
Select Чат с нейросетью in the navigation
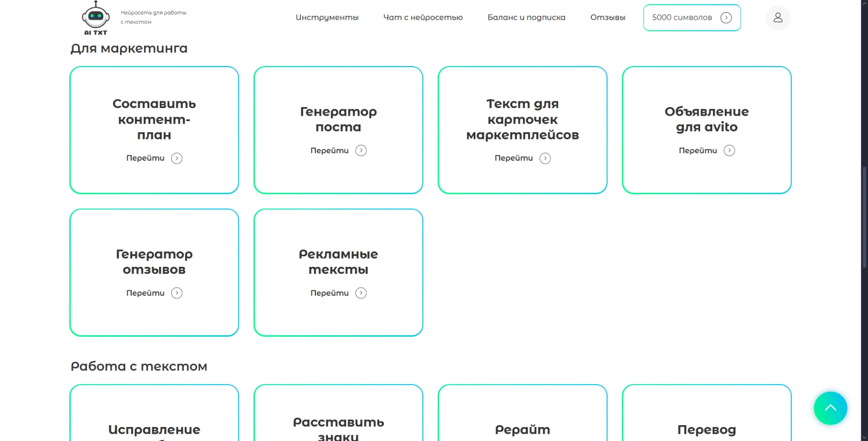tap(423, 17)
